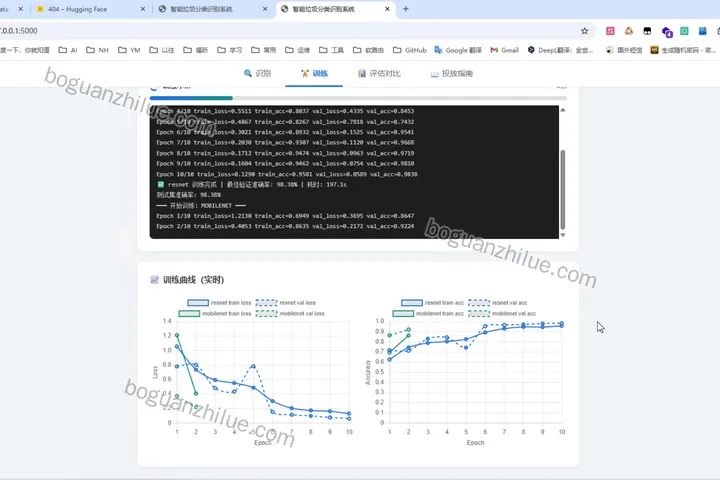Open the green square browser extension icon
Screen dimensions: 720x480
coord(684,31)
